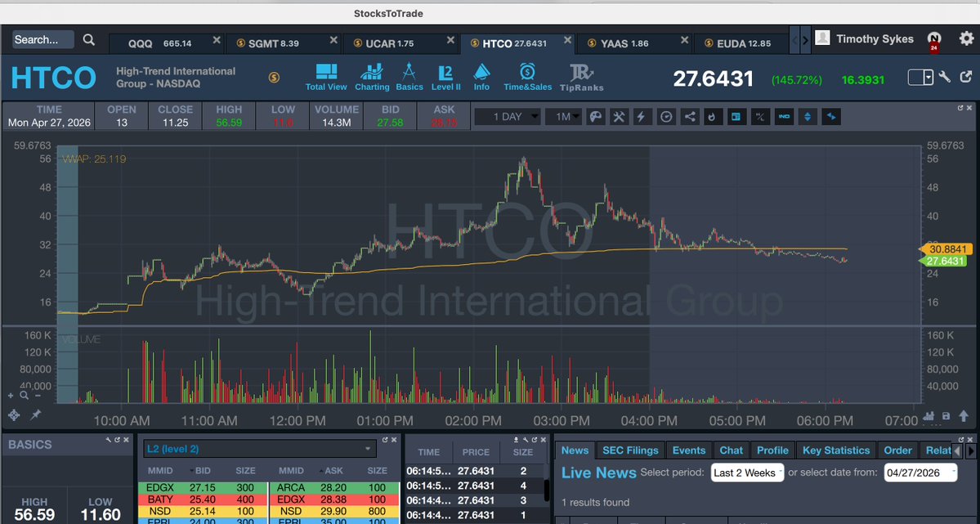980x524 pixels.
Task: Click the crosshair move icon
Action: coord(14,415)
